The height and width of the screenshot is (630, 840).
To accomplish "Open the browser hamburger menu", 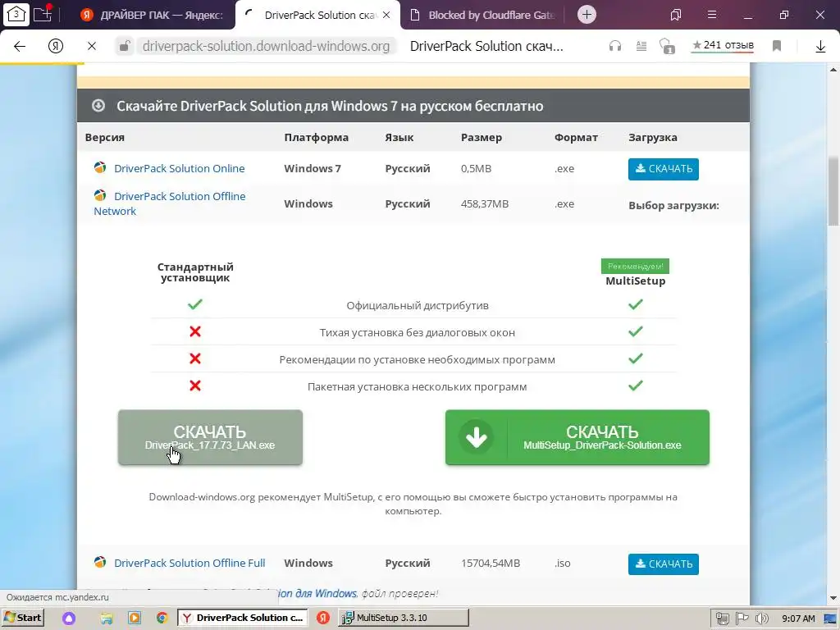I will coord(712,15).
